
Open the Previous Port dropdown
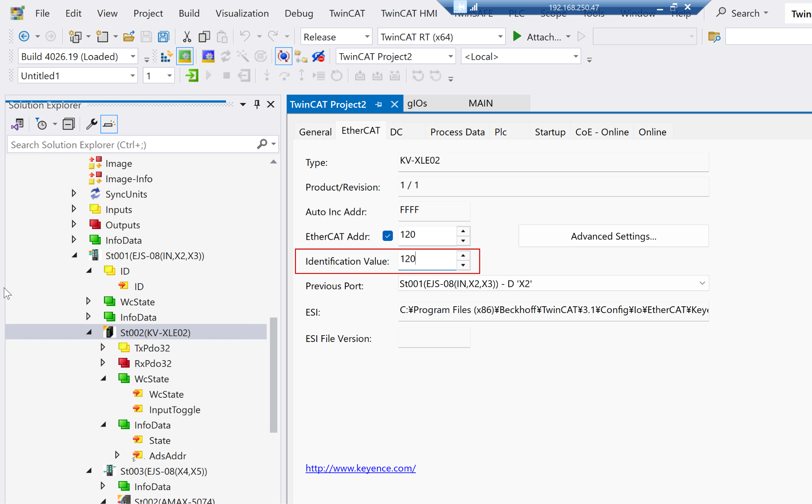[702, 283]
